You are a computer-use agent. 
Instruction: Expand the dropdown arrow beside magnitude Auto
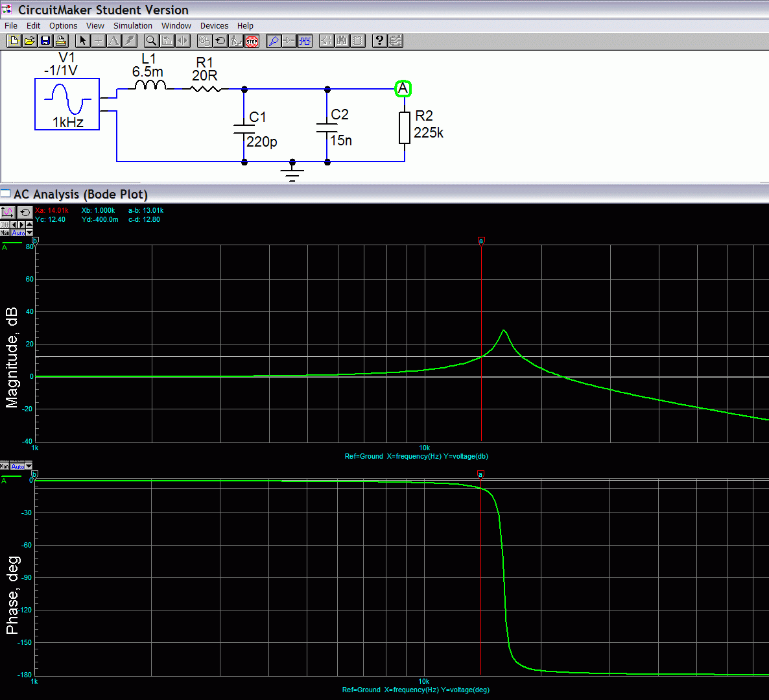point(29,233)
